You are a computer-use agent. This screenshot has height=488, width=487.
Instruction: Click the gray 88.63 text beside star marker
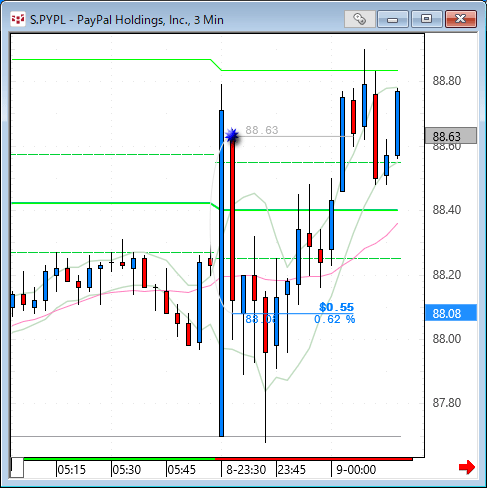[262, 130]
